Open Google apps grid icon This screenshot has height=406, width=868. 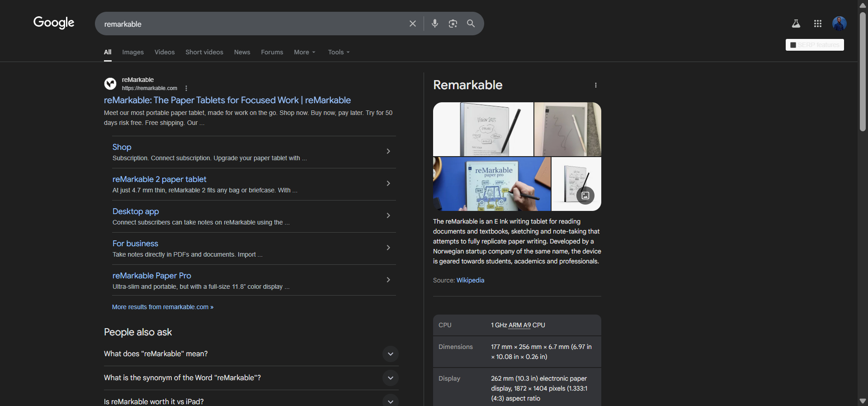(x=818, y=24)
